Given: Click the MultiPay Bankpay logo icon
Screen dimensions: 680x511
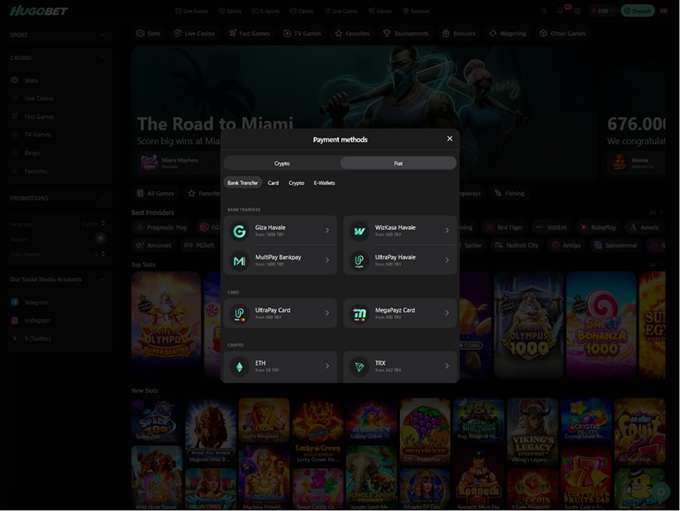Looking at the screenshot, I should coord(239,261).
